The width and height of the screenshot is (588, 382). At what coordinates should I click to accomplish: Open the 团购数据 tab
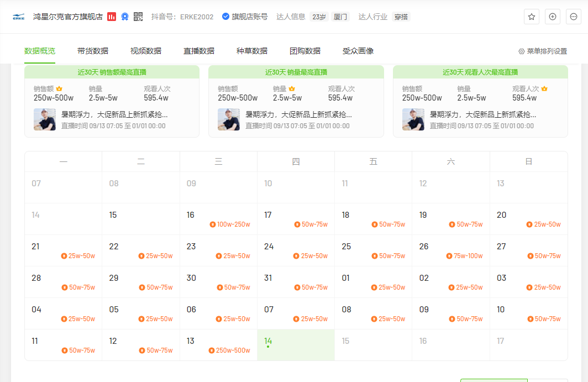click(305, 51)
